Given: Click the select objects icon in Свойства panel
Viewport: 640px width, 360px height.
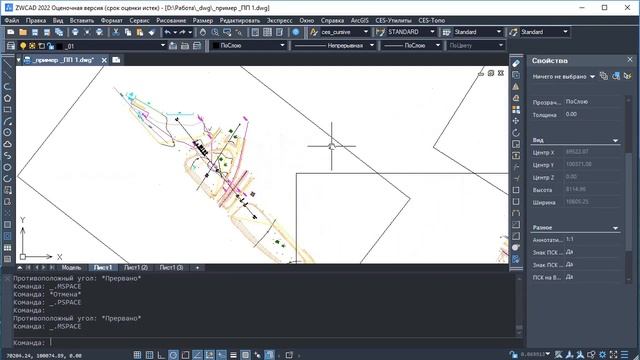Looking at the screenshot, I should point(616,76).
